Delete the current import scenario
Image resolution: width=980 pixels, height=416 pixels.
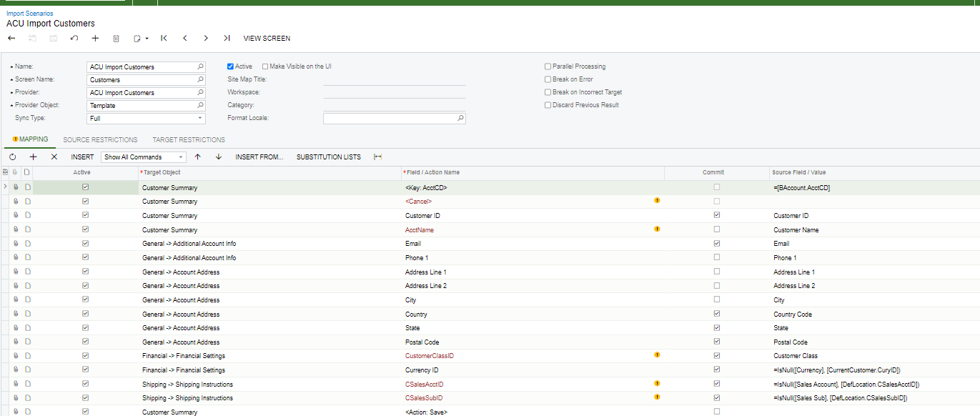(x=117, y=38)
